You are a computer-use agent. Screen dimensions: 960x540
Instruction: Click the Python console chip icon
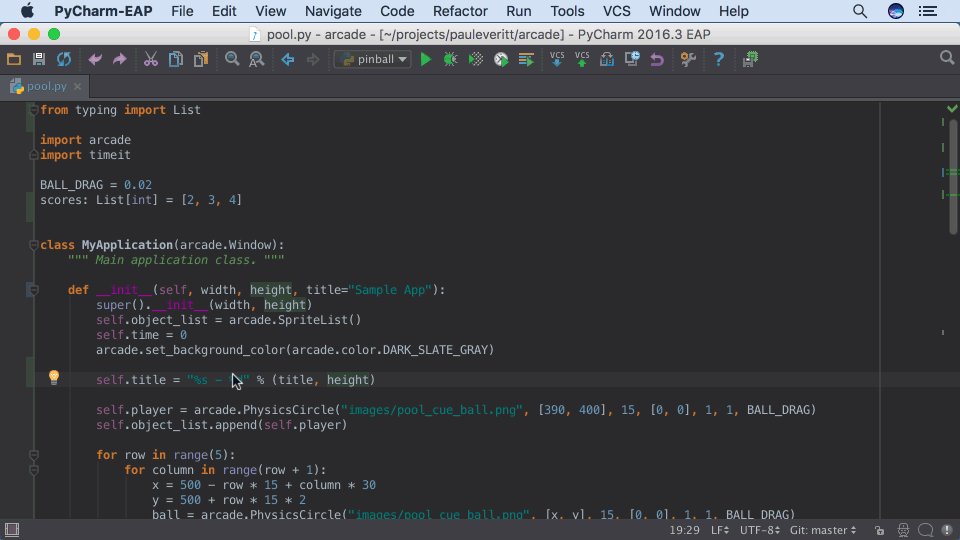click(750, 59)
